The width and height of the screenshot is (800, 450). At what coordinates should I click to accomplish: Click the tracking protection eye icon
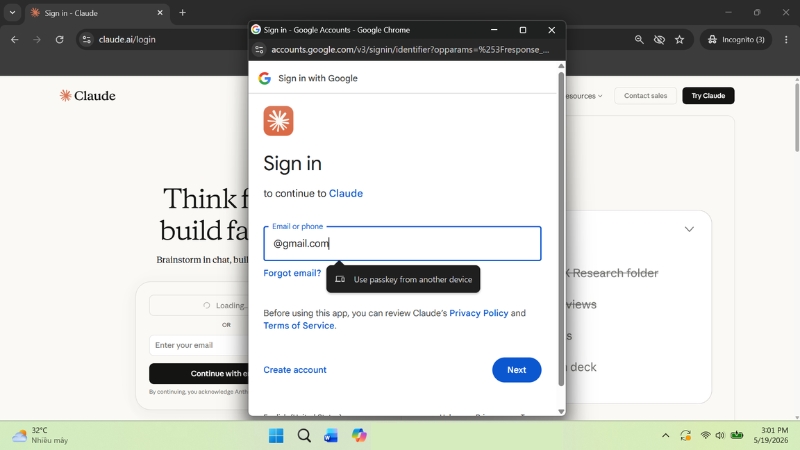[659, 39]
